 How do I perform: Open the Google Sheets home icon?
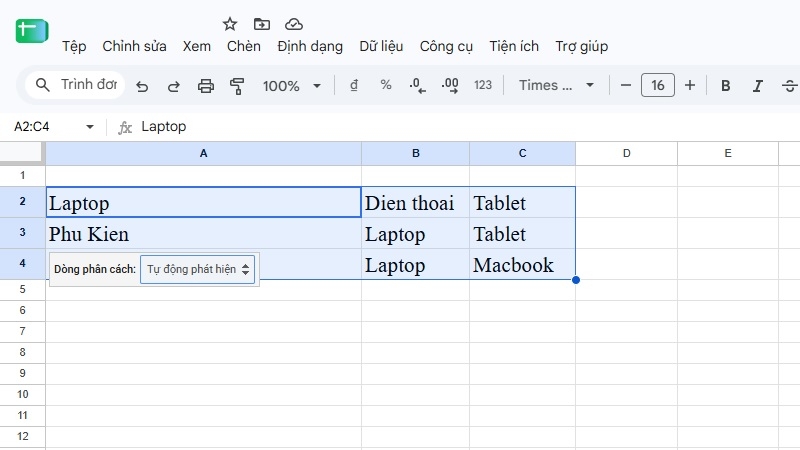point(32,32)
